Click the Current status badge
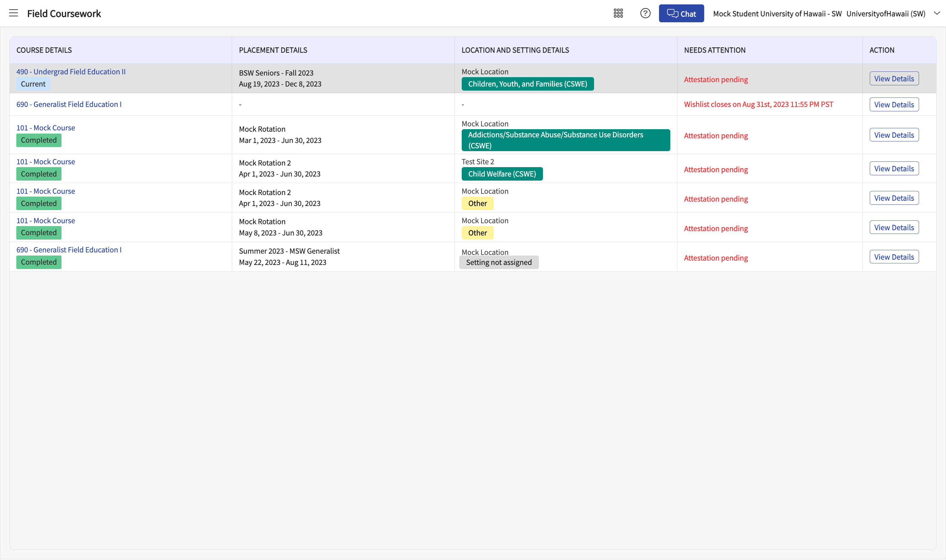Image resolution: width=946 pixels, height=560 pixels. (x=33, y=84)
